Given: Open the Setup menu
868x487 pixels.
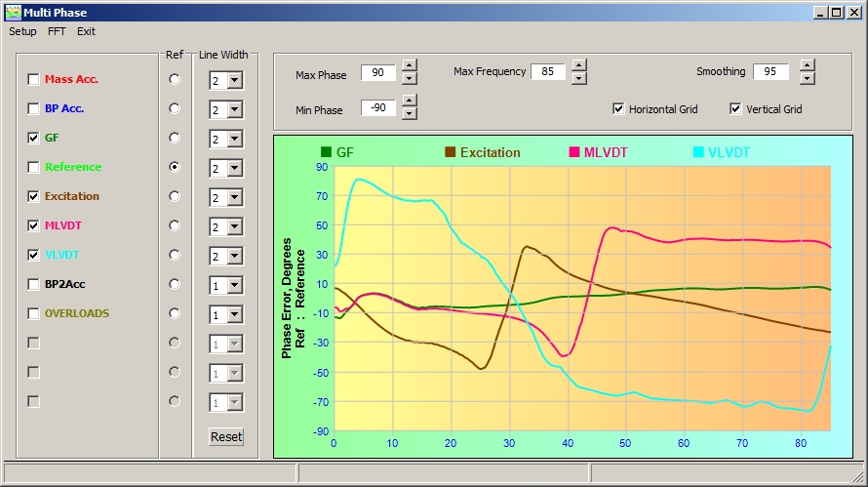Looking at the screenshot, I should [22, 31].
